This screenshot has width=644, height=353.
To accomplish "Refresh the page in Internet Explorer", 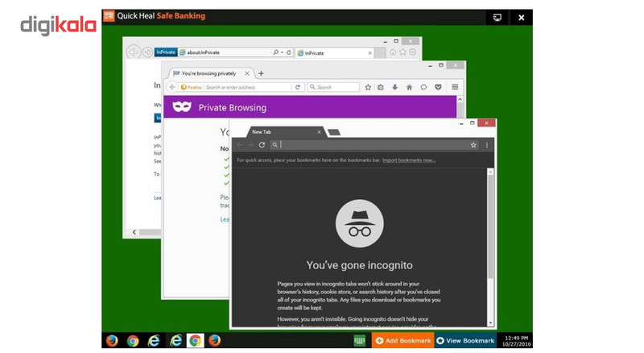I will click(x=289, y=52).
